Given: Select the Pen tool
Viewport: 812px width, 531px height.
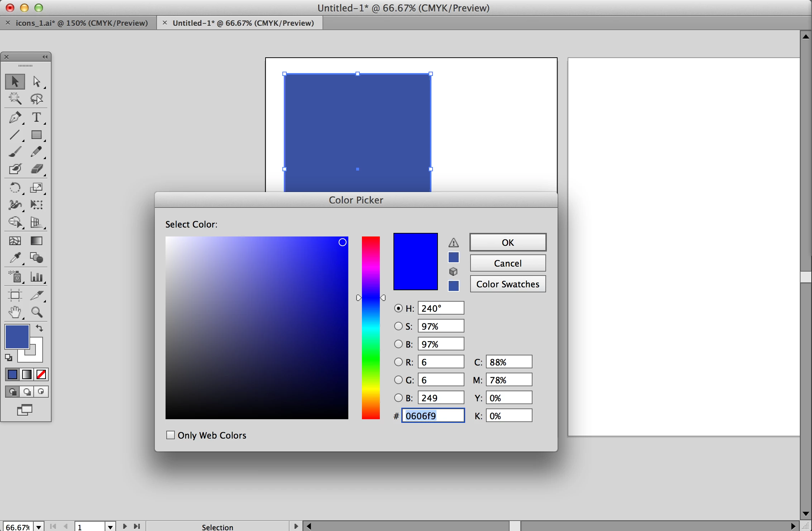Looking at the screenshot, I should (15, 117).
